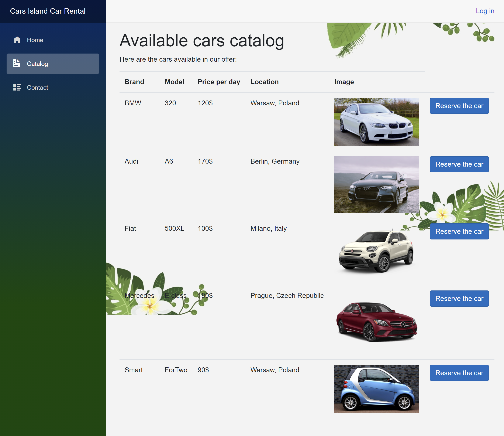Click the Contact list icon
The width and height of the screenshot is (504, 436).
[x=17, y=87]
